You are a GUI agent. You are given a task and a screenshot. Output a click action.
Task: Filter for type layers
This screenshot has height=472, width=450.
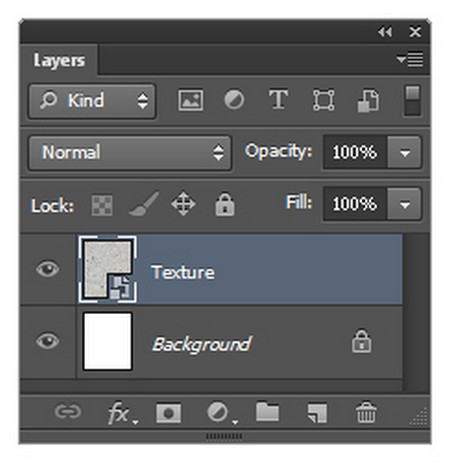pos(278,99)
